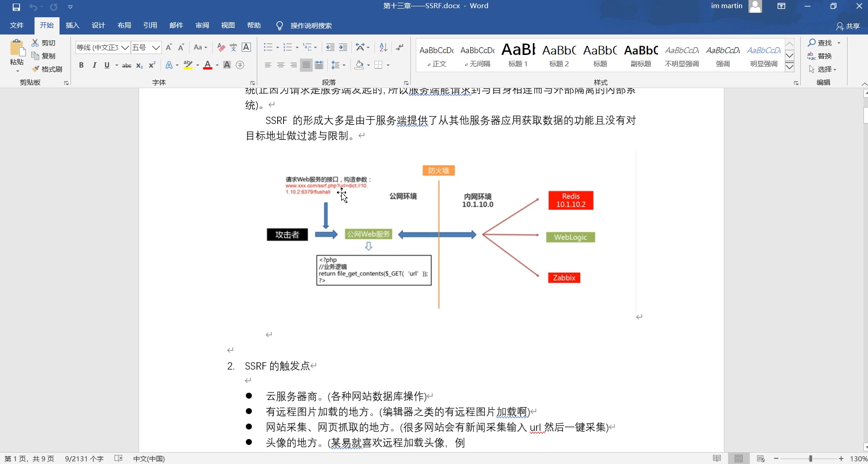Open Select (选择) dropdown
The width and height of the screenshot is (868, 464).
[823, 69]
